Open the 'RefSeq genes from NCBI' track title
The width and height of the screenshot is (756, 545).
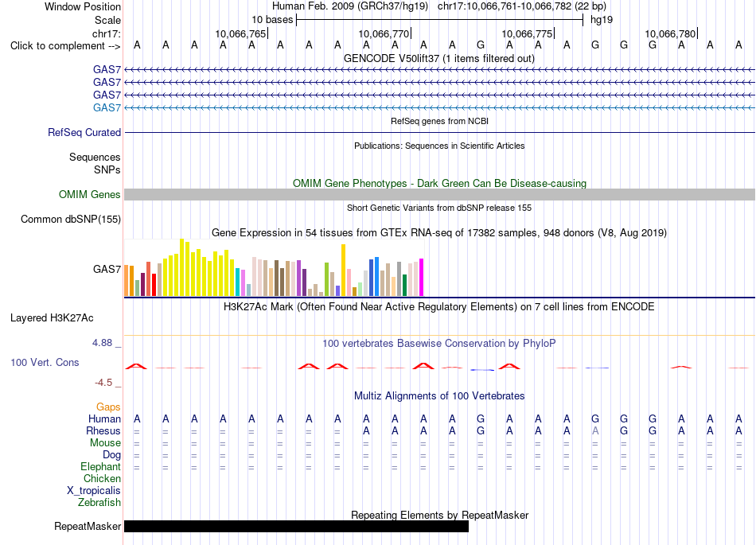tap(439, 121)
